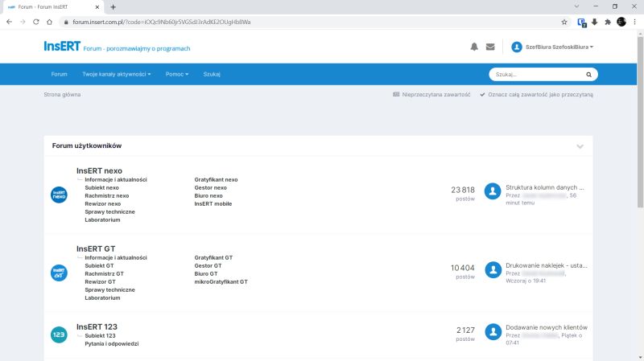Open the browser home page
The height and width of the screenshot is (361, 644).
tap(49, 23)
